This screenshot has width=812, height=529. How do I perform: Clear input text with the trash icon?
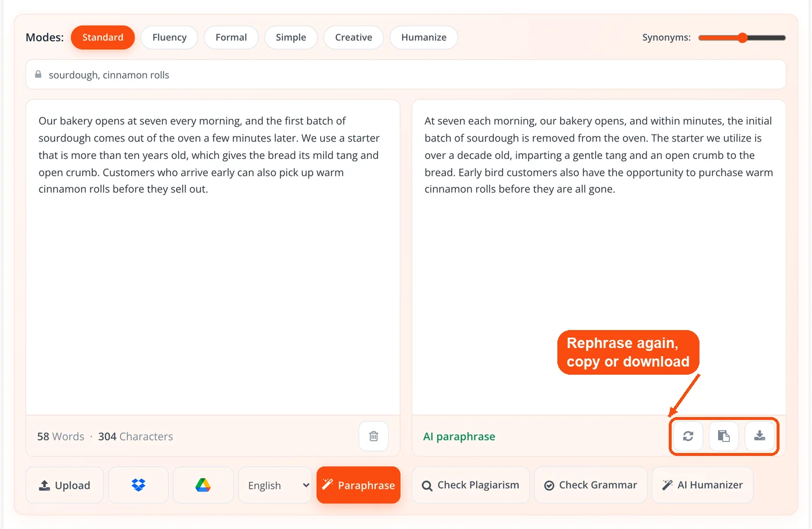(374, 436)
